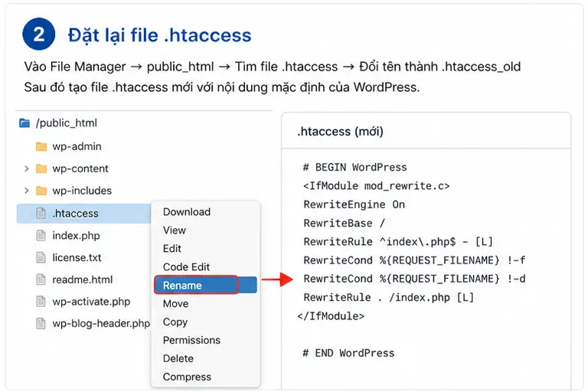Select the readme.html file name
Viewport: 588px width, 392px height.
point(83,280)
